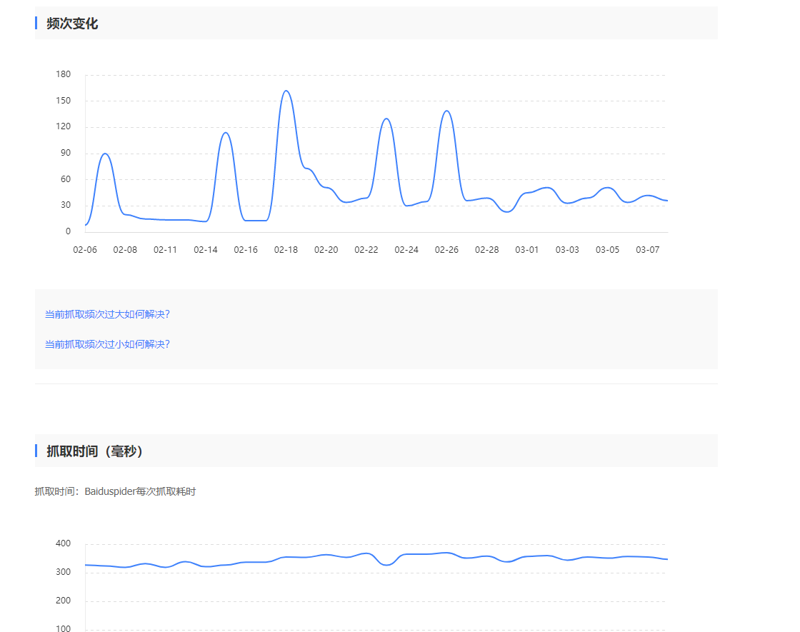Click the 03-01 date label on frequency axis

pyautogui.click(x=527, y=250)
